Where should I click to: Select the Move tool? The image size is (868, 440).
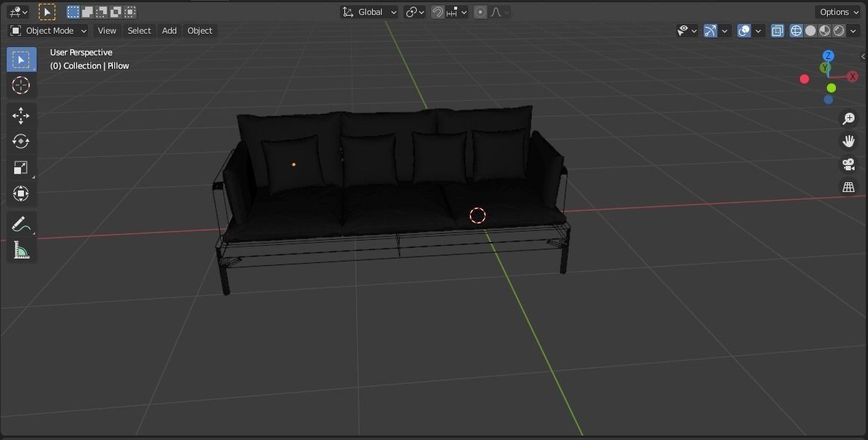point(21,116)
